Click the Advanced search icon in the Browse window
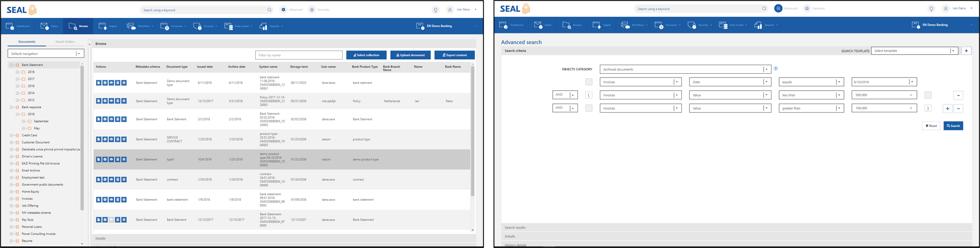 284,10
